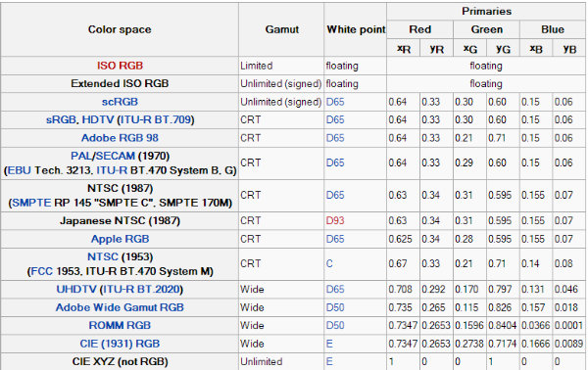Follow the PAL link
The width and height of the screenshot is (588, 370).
[x=81, y=156]
